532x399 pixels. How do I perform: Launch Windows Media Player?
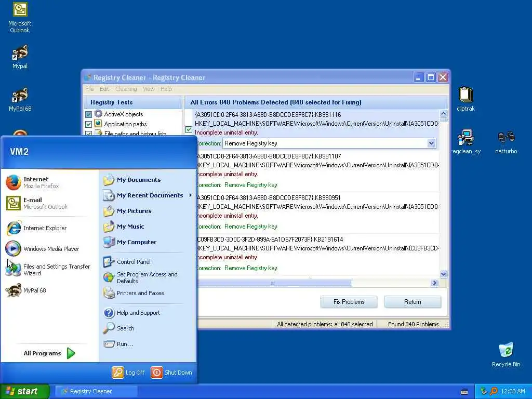(x=49, y=249)
